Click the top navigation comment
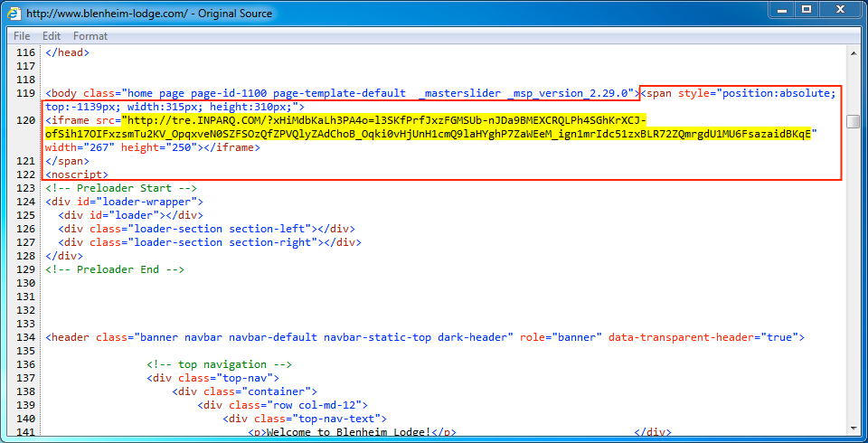 [219, 363]
